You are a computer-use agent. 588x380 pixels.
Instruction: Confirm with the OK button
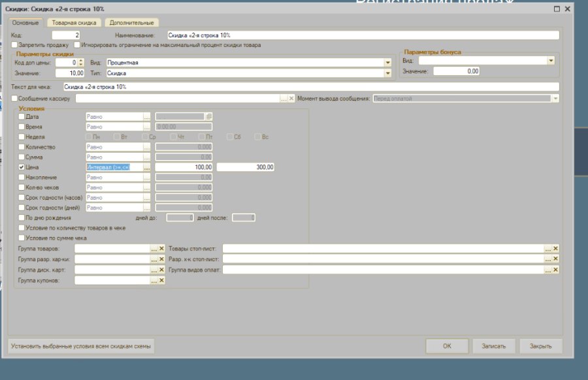pyautogui.click(x=447, y=346)
